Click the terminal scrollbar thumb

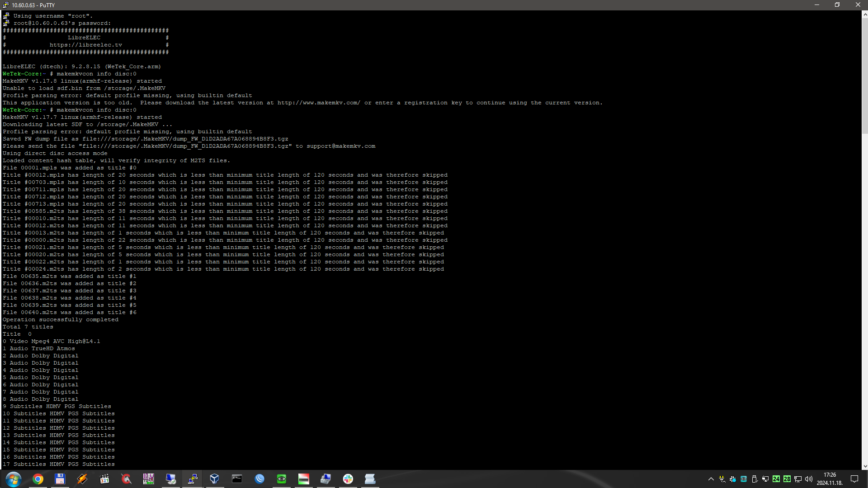[865, 75]
